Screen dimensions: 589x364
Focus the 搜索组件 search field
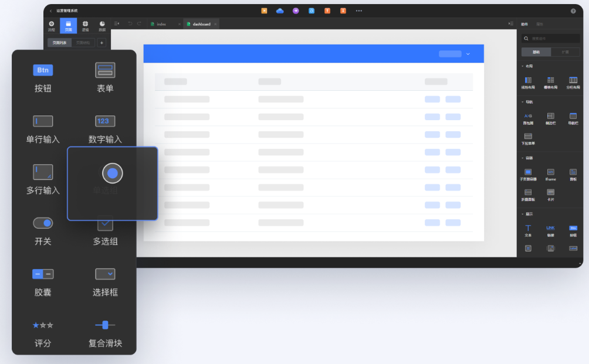[x=551, y=38]
